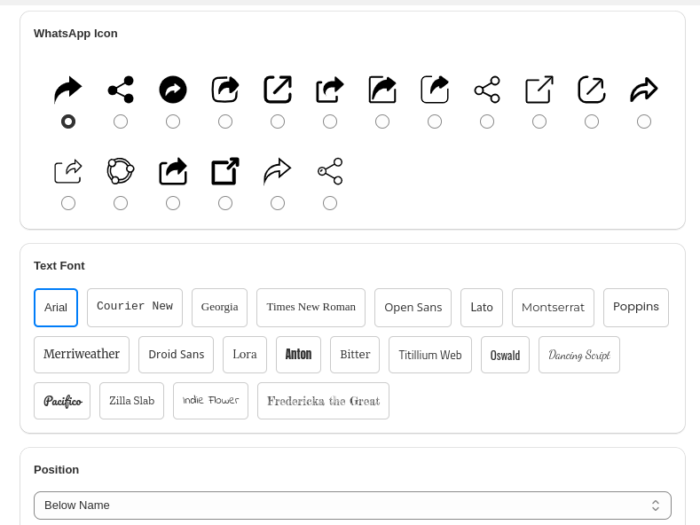Select the radio button under the bold square diagonal-arrow icon in row two
Viewport: 700px width, 525px height.
click(225, 203)
